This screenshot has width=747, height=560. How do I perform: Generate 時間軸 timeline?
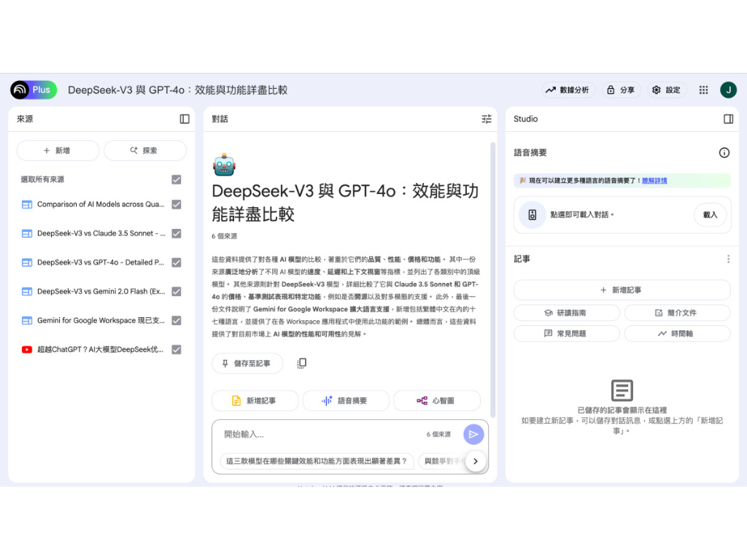click(677, 333)
